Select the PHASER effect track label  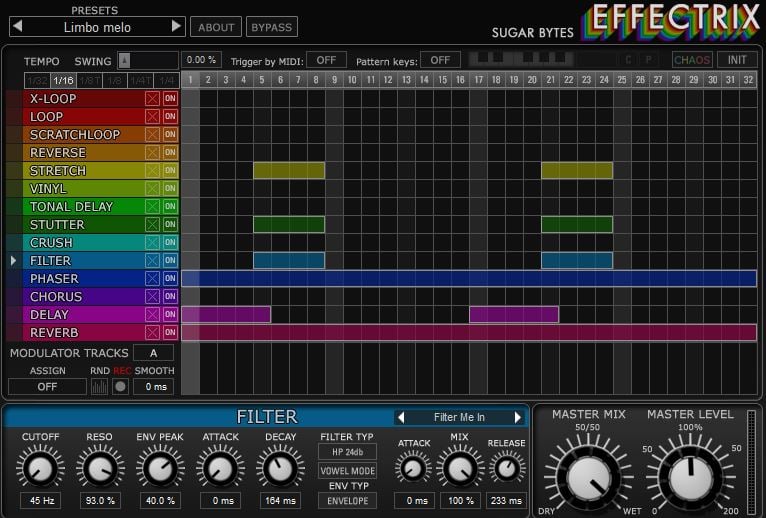(x=54, y=279)
